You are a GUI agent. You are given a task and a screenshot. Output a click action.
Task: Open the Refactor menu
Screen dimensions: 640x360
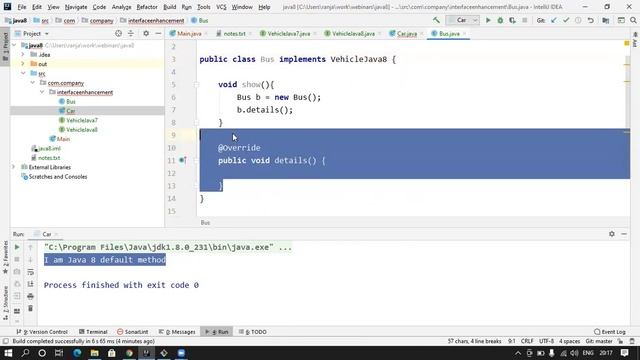pos(147,7)
